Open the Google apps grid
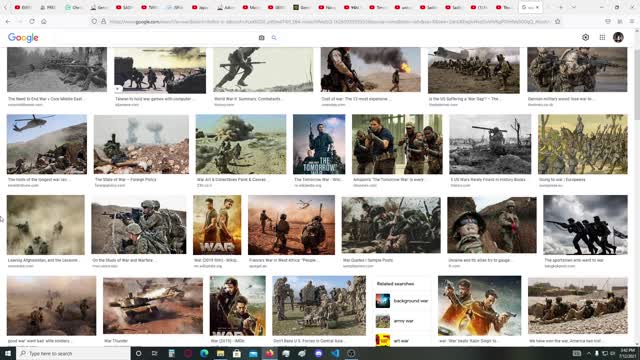 click(x=602, y=37)
